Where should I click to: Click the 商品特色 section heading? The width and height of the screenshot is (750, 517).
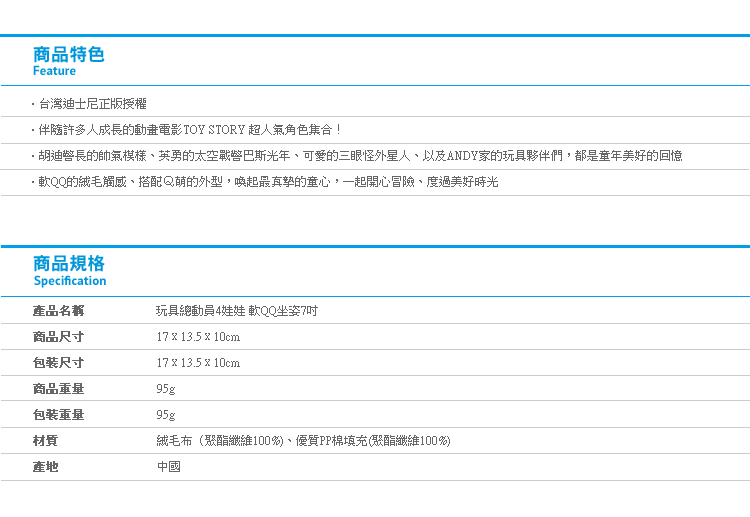pyautogui.click(x=68, y=55)
